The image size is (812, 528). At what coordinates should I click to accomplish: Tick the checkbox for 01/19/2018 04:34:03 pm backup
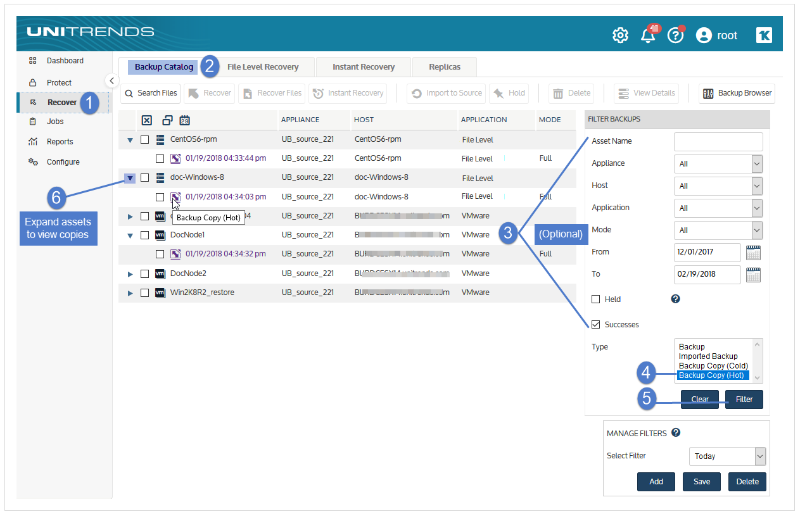(160, 197)
